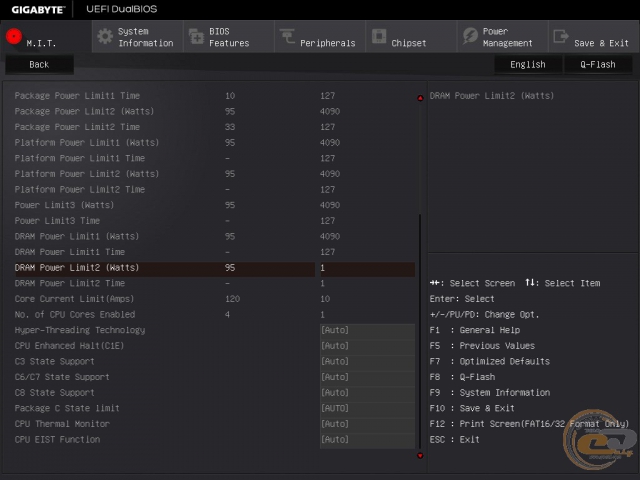Screen dimensions: 640x480
Task: Select Core Current Limit(Amps) label
Action: [75, 299]
